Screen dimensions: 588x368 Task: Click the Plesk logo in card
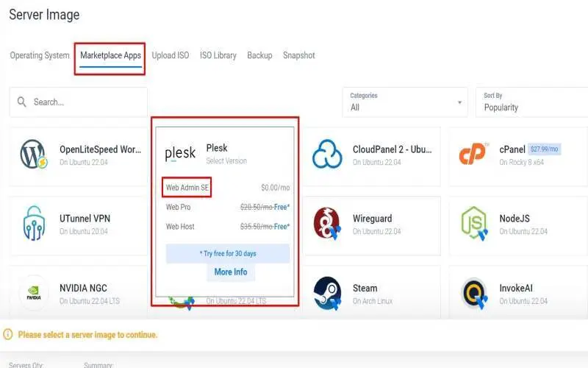(x=180, y=154)
